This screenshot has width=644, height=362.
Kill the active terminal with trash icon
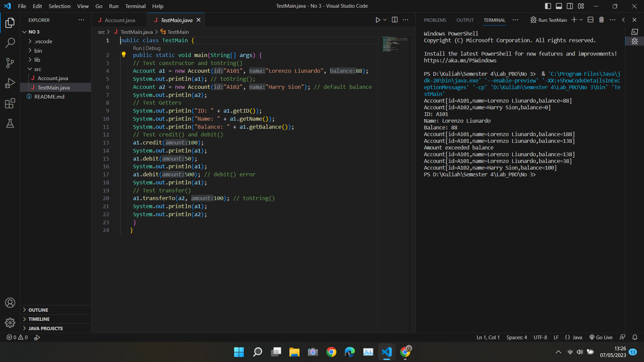(x=601, y=20)
